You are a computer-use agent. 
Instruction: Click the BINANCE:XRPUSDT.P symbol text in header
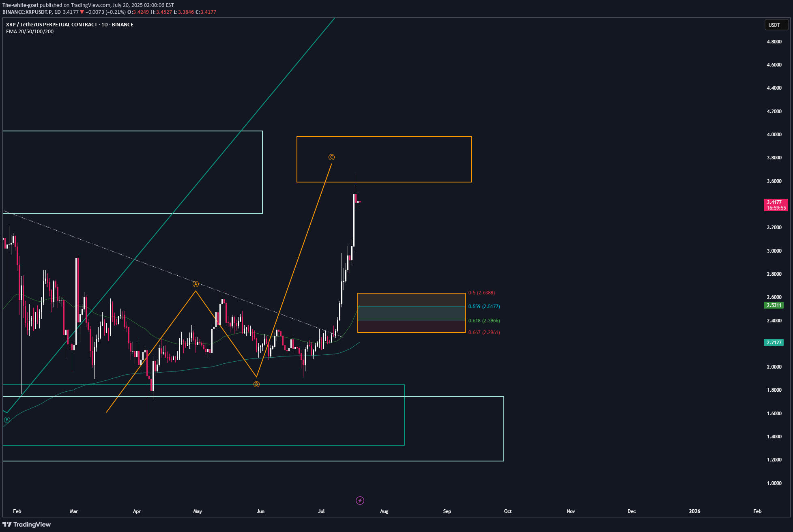27,12
